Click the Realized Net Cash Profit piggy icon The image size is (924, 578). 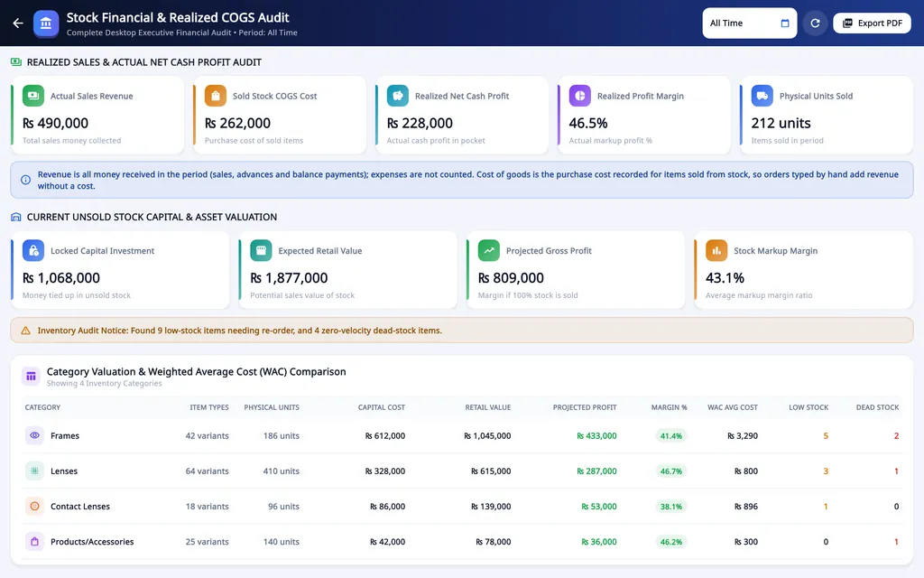pyautogui.click(x=397, y=96)
